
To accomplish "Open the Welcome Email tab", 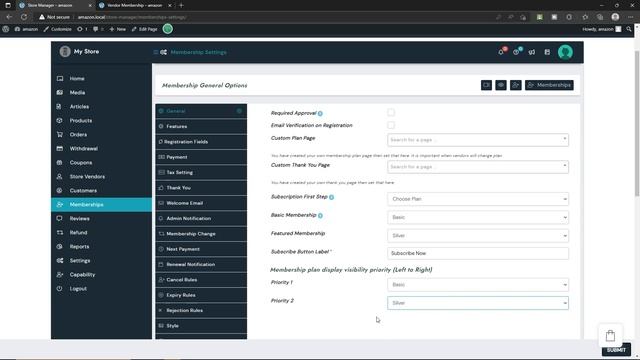I will pos(201,203).
